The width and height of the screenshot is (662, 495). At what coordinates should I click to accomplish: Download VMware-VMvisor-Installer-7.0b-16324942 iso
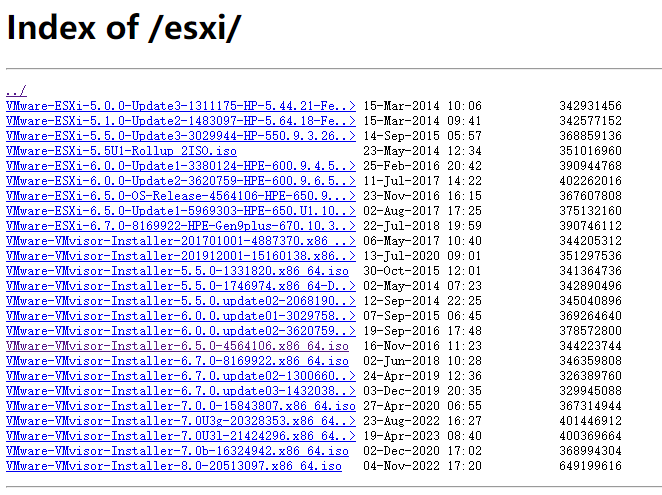pos(177,451)
